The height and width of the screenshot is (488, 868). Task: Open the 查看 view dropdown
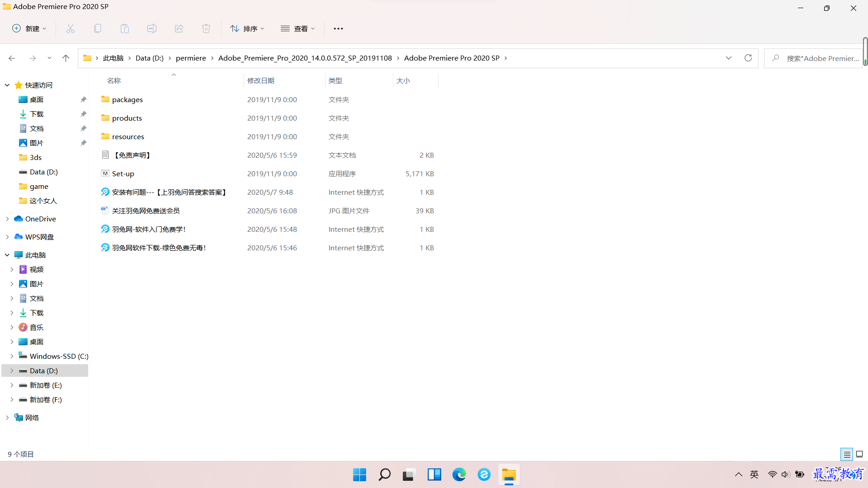pos(297,28)
